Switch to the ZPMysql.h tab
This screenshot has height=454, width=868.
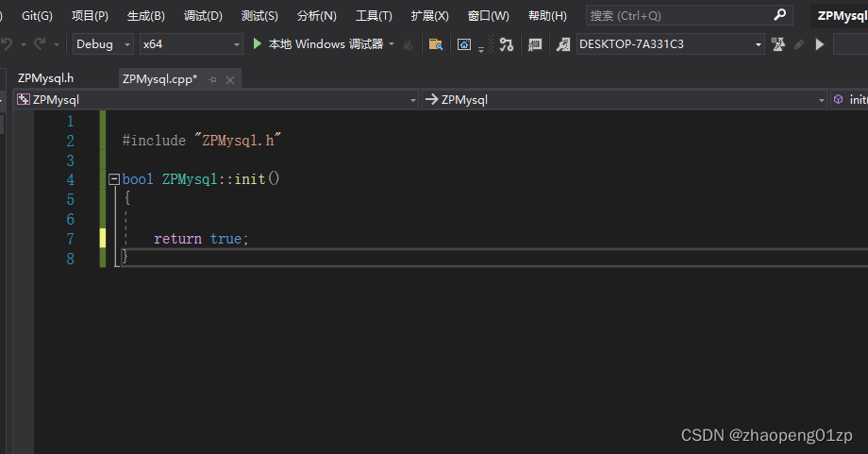click(x=45, y=78)
